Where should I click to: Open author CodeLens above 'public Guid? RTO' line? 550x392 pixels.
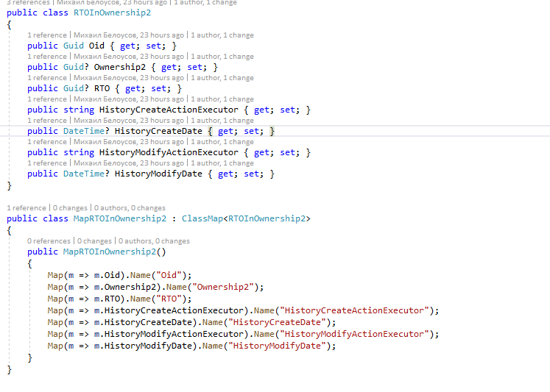(x=129, y=78)
